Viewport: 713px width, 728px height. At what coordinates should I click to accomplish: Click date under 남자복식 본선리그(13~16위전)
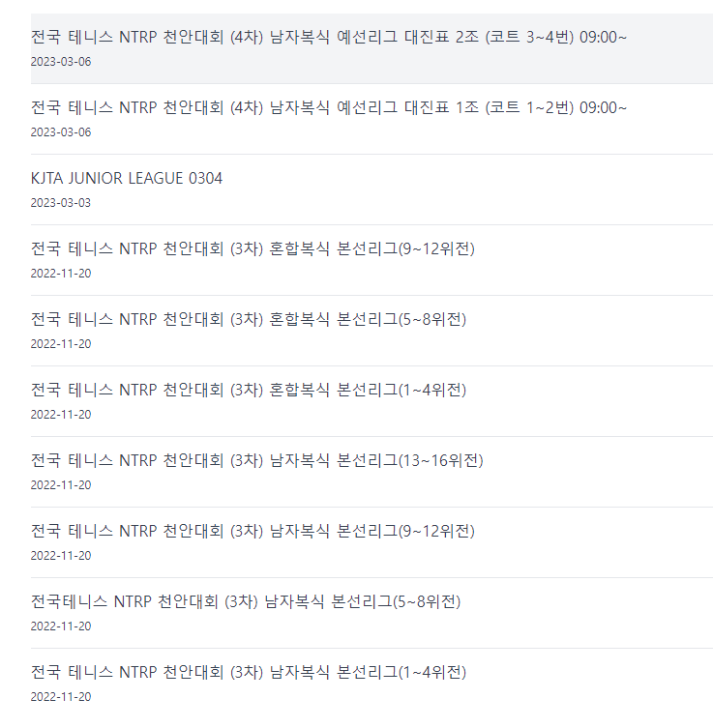[x=61, y=485]
